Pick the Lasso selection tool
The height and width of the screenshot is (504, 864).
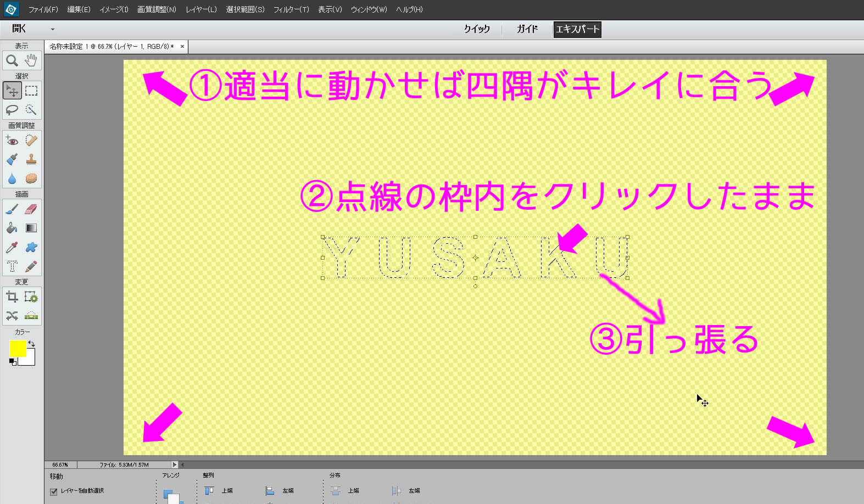[x=12, y=110]
